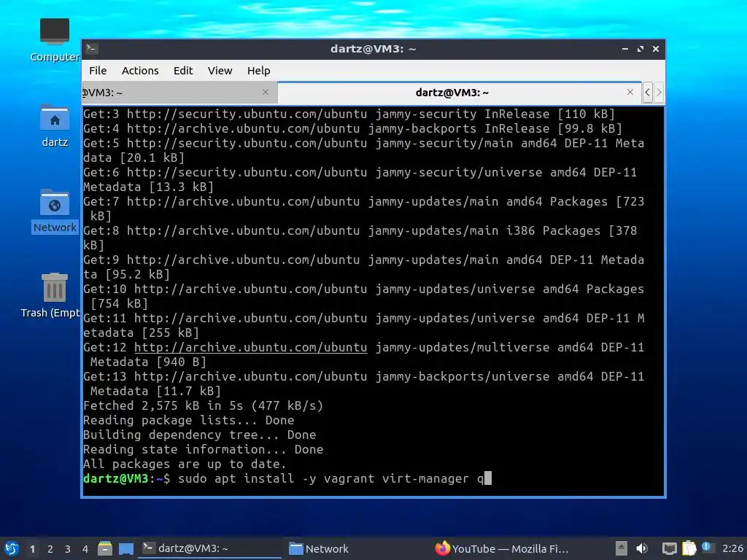Image resolution: width=747 pixels, height=560 pixels.
Task: Click 'Reading state information... Done' line
Action: tap(204, 449)
